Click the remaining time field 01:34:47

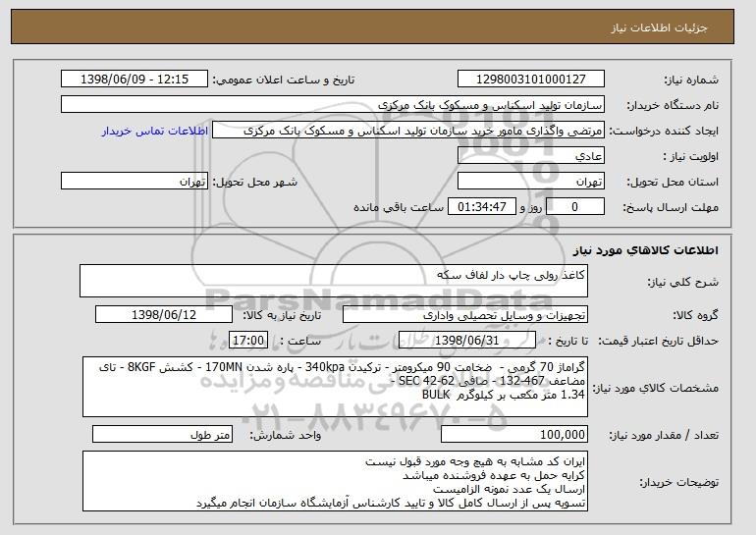[482, 207]
